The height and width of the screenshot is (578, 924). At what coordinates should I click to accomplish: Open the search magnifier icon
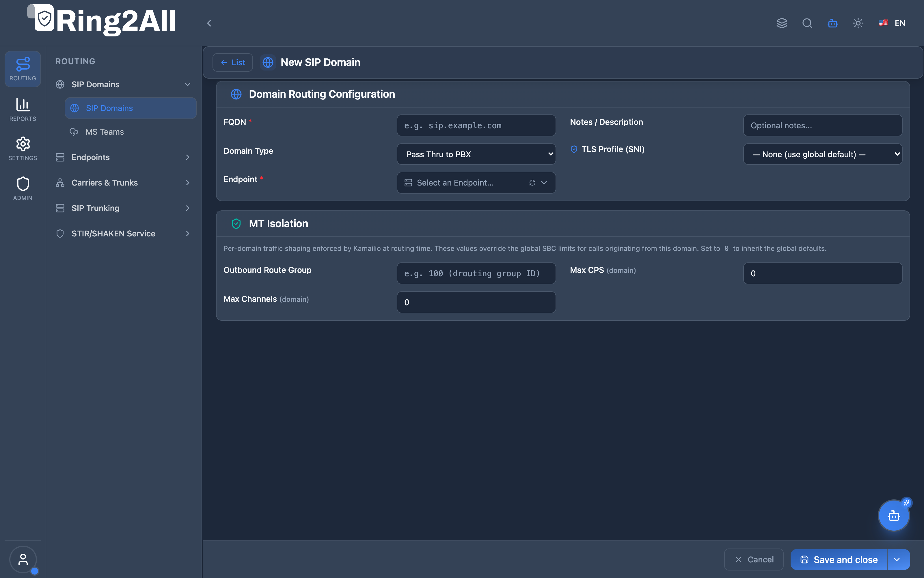(x=807, y=23)
